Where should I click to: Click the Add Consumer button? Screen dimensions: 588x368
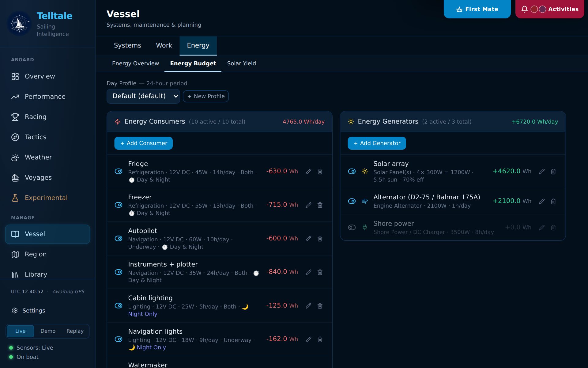143,143
